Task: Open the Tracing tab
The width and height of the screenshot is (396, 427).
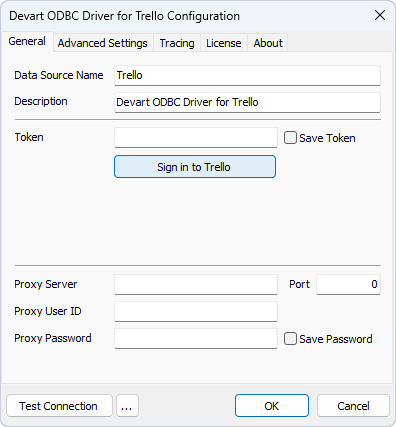Action: click(177, 43)
